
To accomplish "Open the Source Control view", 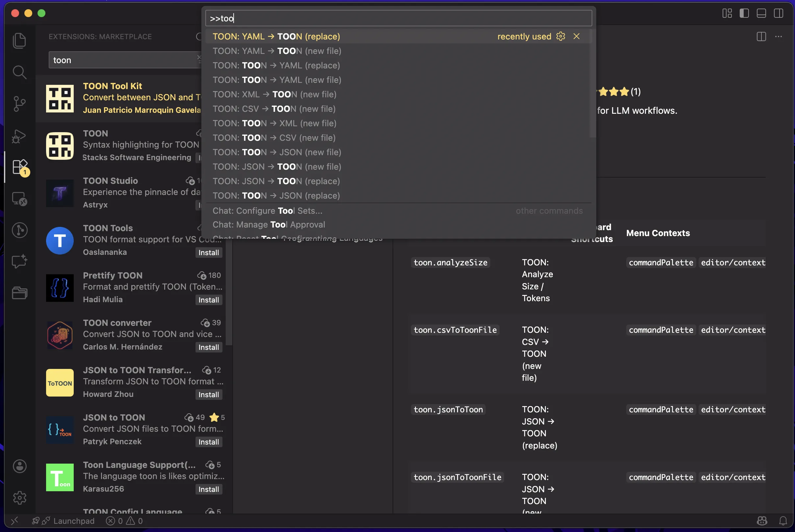I will coord(19,104).
